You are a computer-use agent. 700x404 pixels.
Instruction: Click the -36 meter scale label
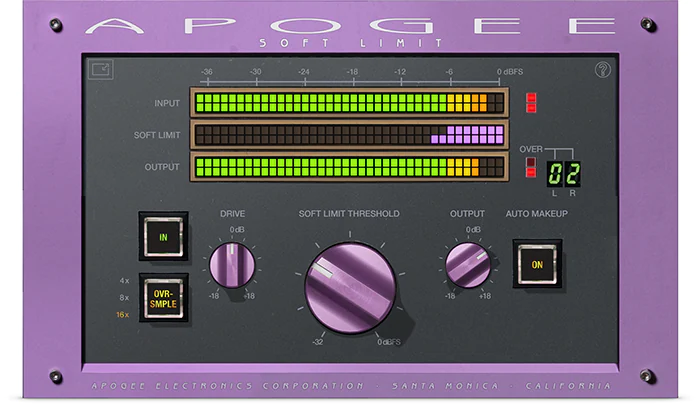(x=206, y=72)
